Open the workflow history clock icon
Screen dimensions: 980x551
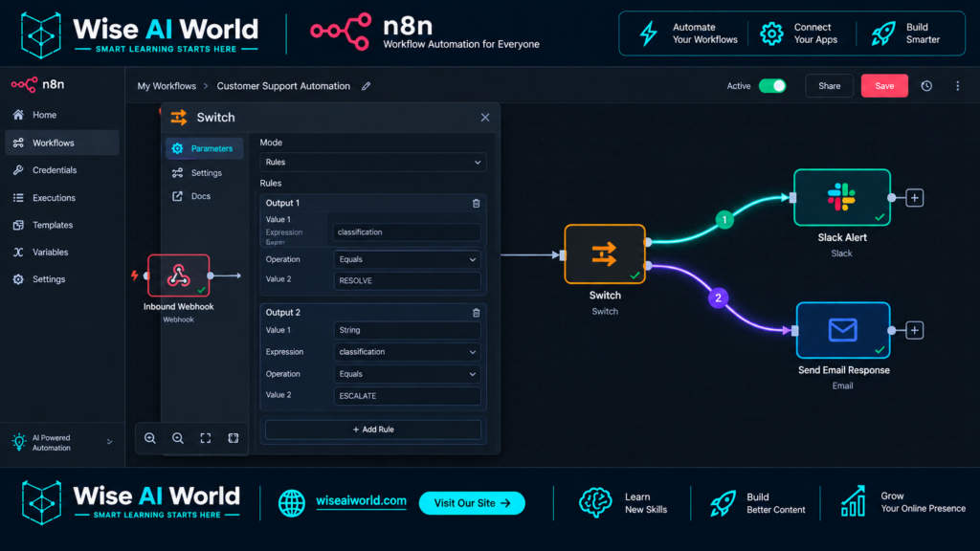926,85
